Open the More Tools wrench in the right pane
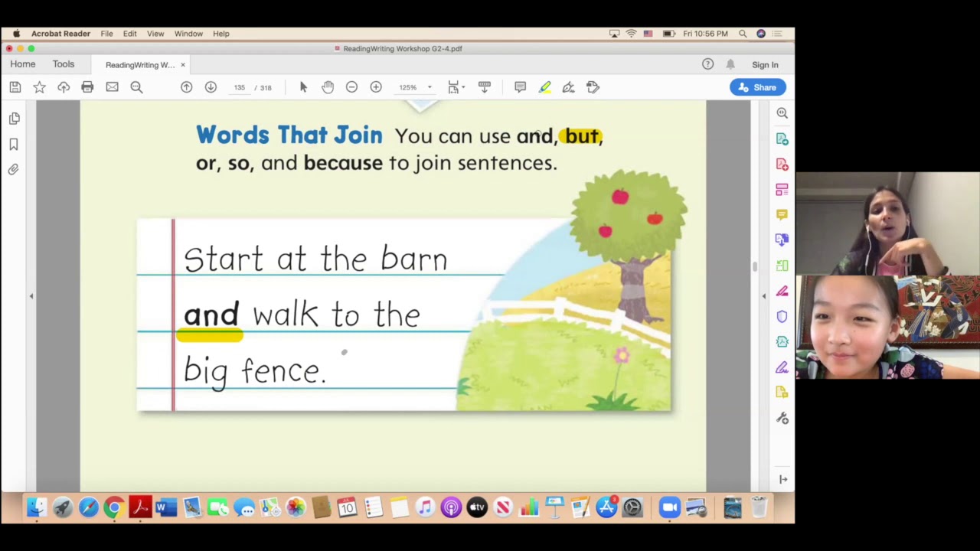This screenshot has height=551, width=980. click(x=782, y=419)
